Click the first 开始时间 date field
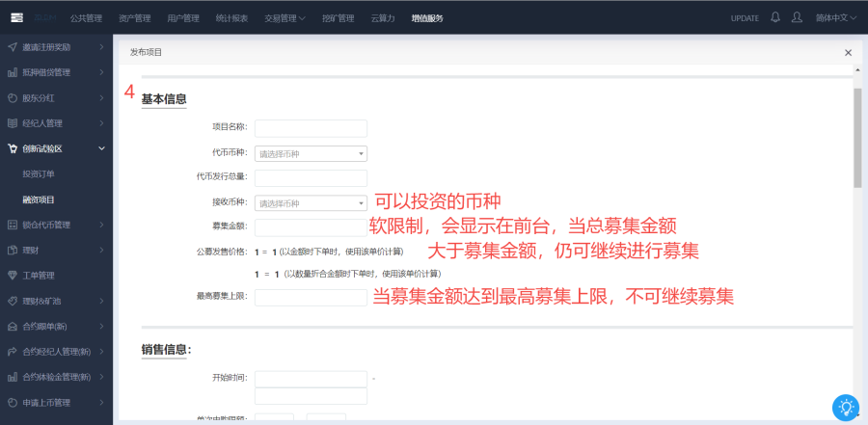The image size is (868, 425). tap(311, 379)
